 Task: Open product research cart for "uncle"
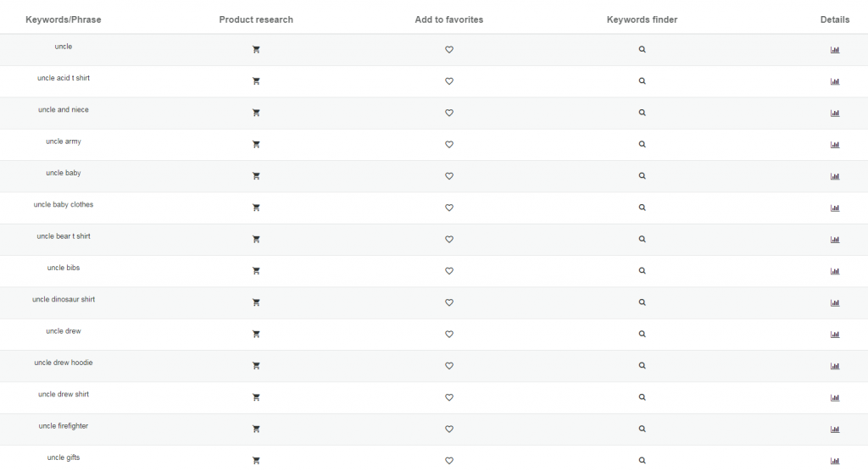256,49
